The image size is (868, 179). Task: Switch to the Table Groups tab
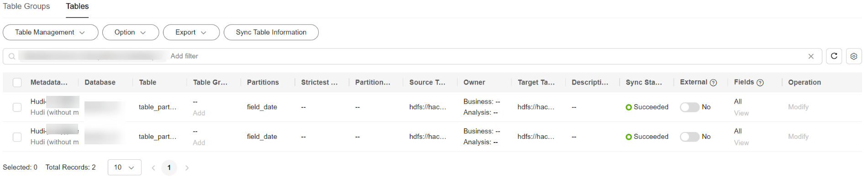coord(26,6)
